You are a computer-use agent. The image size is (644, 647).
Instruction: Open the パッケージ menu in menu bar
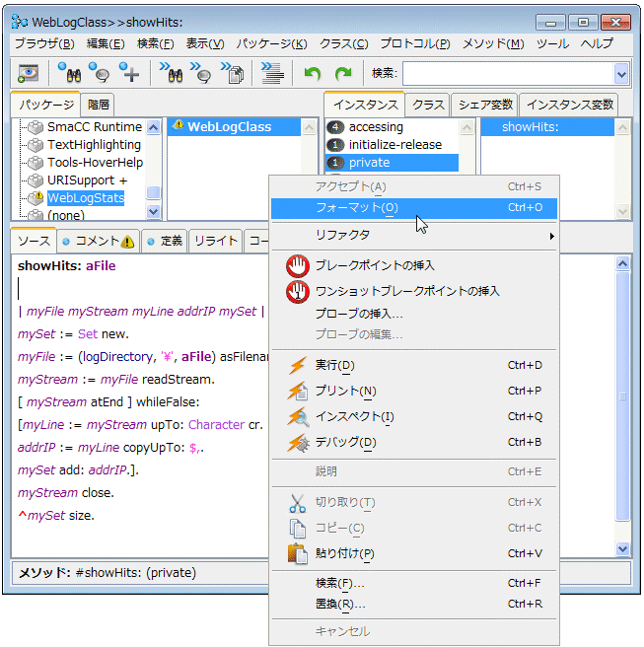tap(271, 43)
